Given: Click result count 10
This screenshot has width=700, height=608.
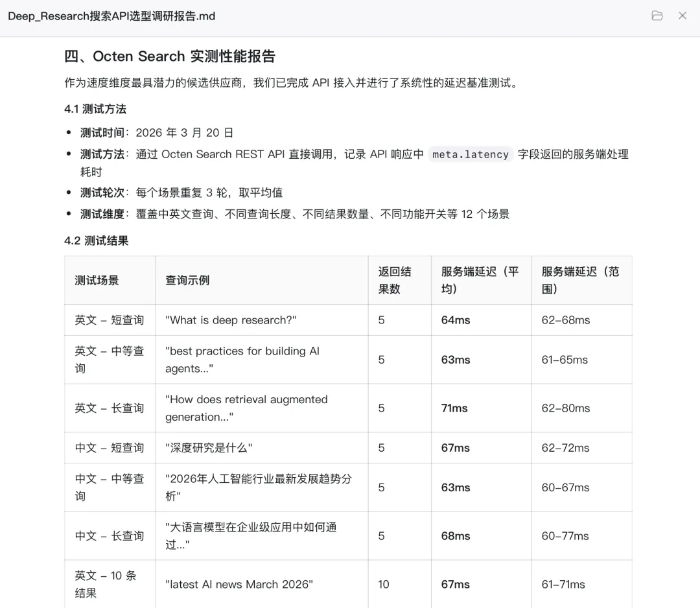Looking at the screenshot, I should (384, 584).
